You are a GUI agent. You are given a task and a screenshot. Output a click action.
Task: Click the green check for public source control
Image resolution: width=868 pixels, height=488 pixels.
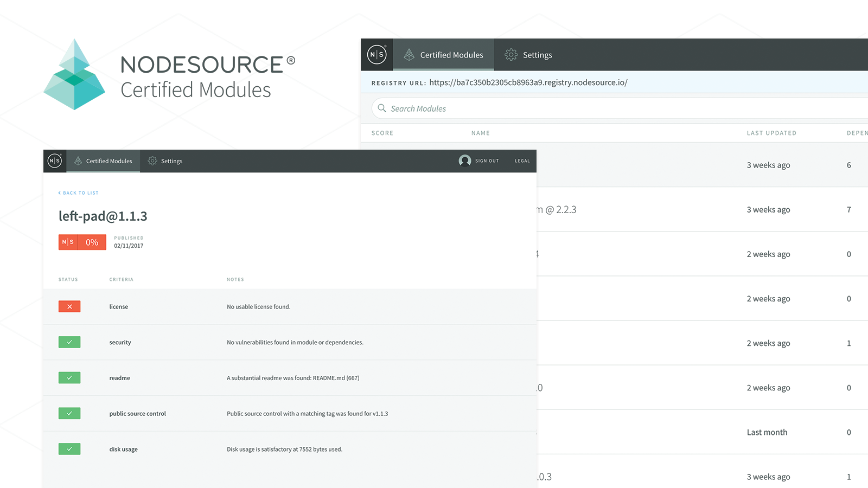tap(69, 413)
